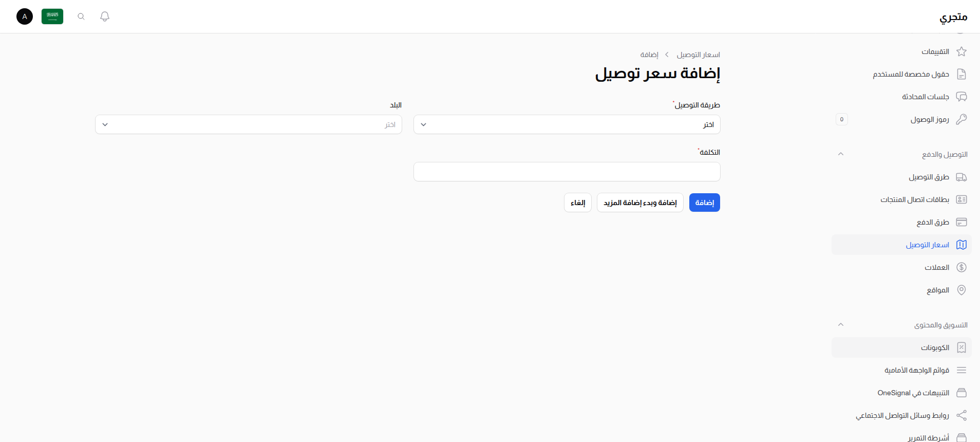
Task: Click اسعار التوصيل breadcrumb link
Action: (699, 54)
